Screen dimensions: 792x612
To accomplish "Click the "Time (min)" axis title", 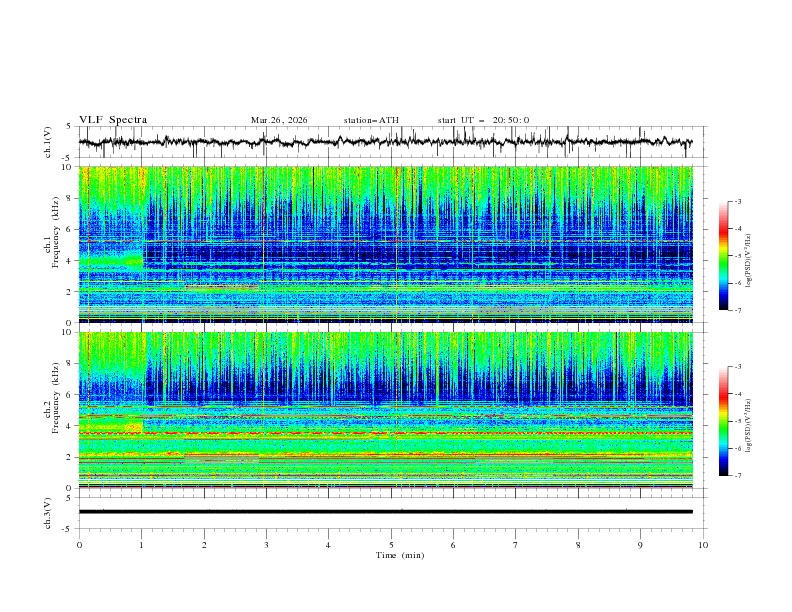I will coord(400,555).
